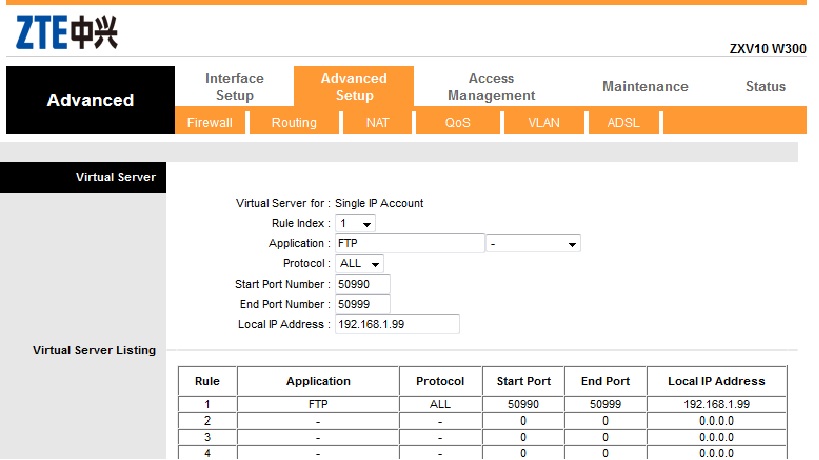Click the Local IP Address field
The width and height of the screenshot is (819, 460).
[x=396, y=324]
